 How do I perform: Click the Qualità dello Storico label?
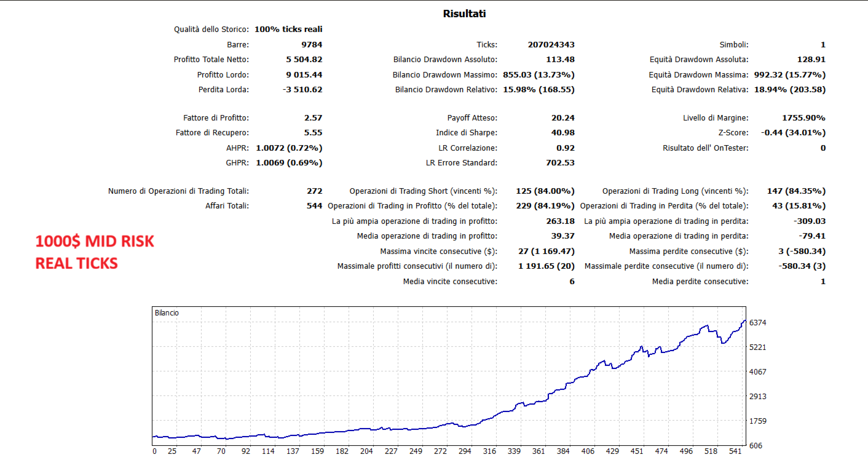pos(211,30)
